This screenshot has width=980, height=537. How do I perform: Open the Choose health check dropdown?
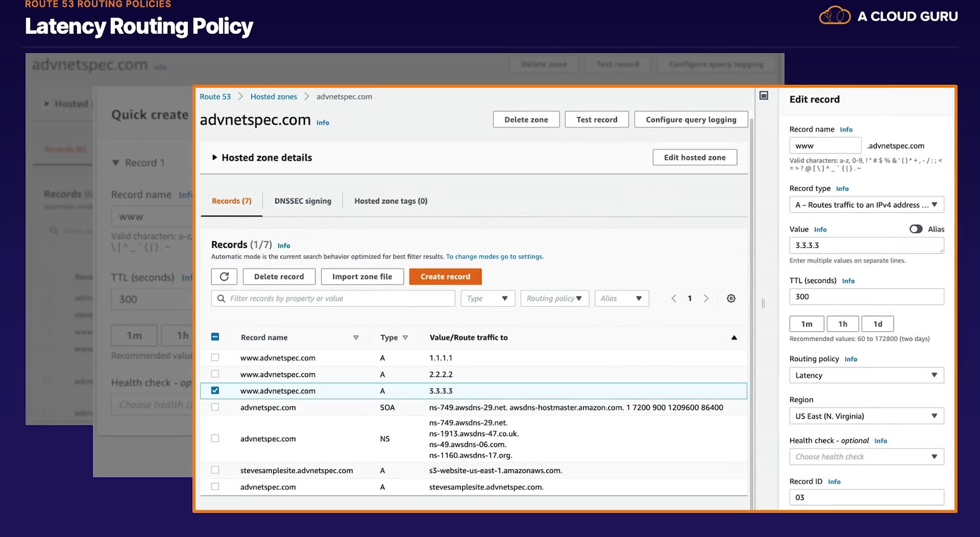(x=867, y=457)
